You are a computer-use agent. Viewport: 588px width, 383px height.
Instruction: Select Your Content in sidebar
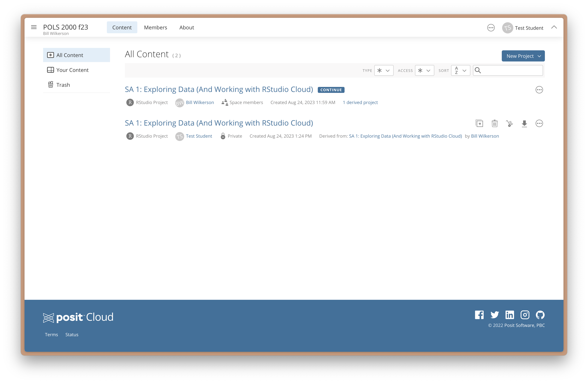point(76,70)
